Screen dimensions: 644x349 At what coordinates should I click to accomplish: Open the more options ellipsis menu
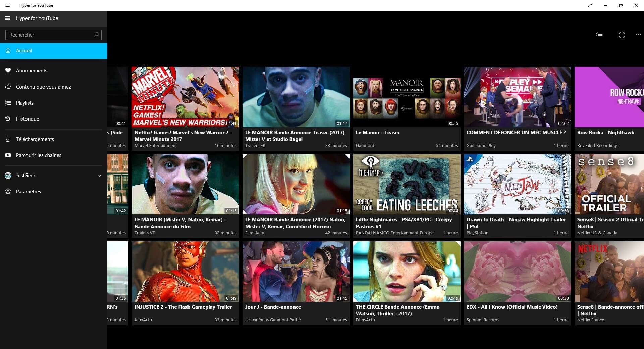(638, 35)
